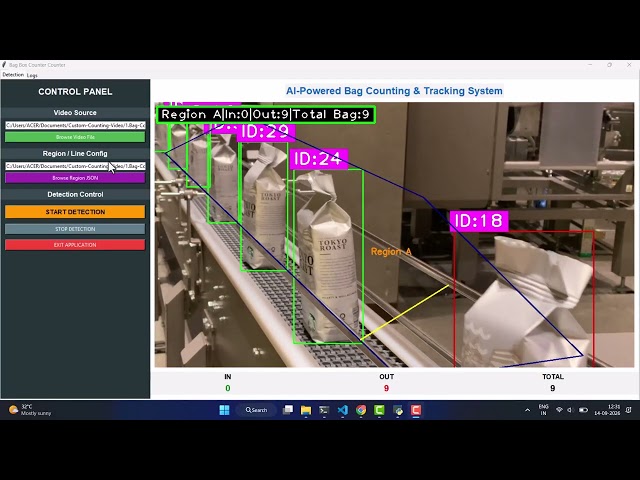The height and width of the screenshot is (480, 640).
Task: Focus the Video Source path field
Action: click(x=75, y=125)
